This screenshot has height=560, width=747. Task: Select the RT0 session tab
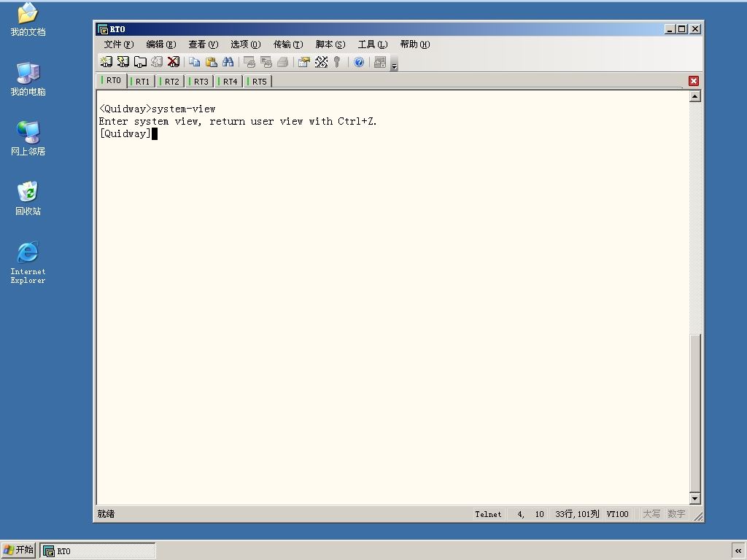(112, 80)
